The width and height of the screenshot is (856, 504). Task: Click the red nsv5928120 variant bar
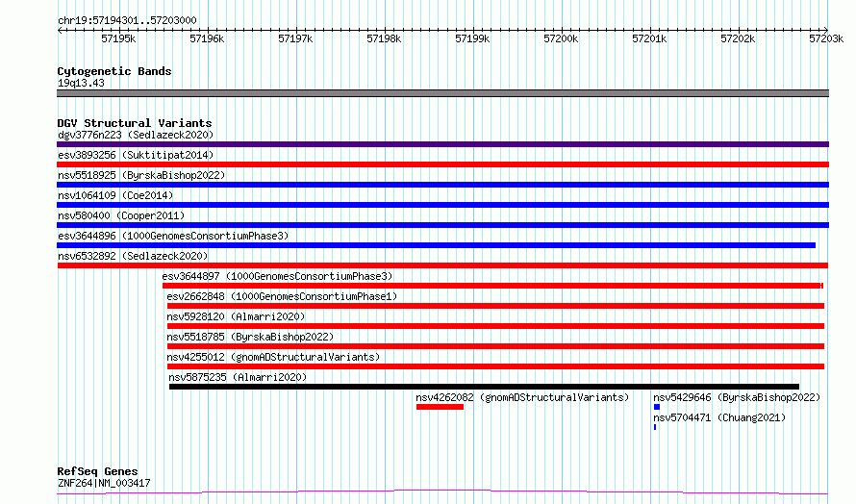tap(495, 326)
